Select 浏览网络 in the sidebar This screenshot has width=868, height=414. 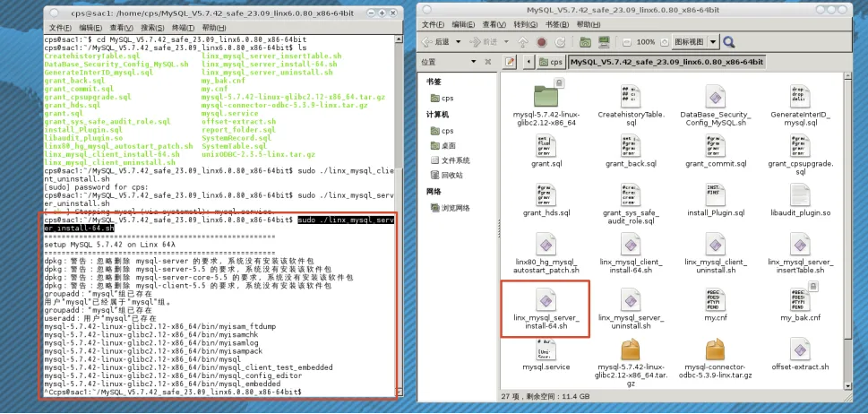(451, 208)
